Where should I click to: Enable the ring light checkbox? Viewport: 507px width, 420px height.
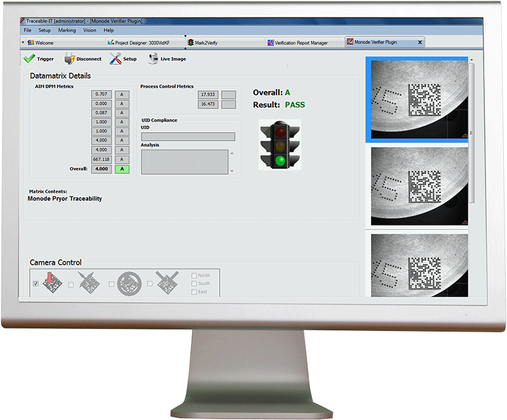(x=111, y=284)
